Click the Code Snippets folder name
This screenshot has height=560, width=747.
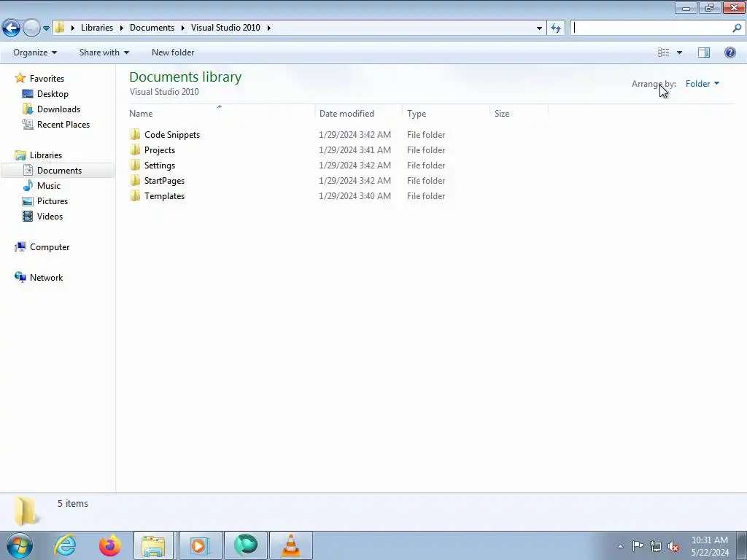pos(172,135)
